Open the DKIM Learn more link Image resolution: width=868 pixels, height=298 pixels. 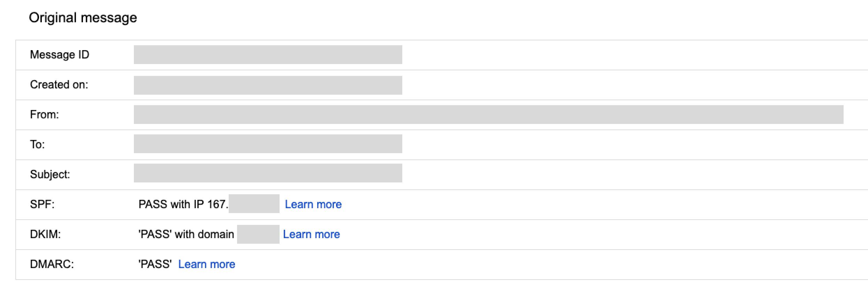tap(311, 234)
